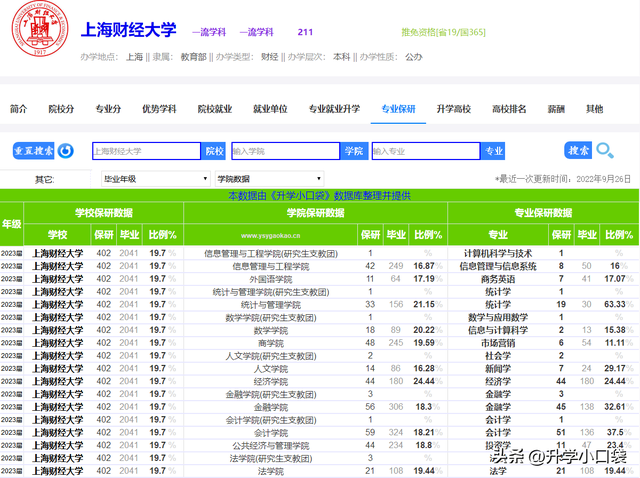Viewport: 640px width, 478px height.
Task: Click the 211 tag in header
Action: pyautogui.click(x=305, y=32)
